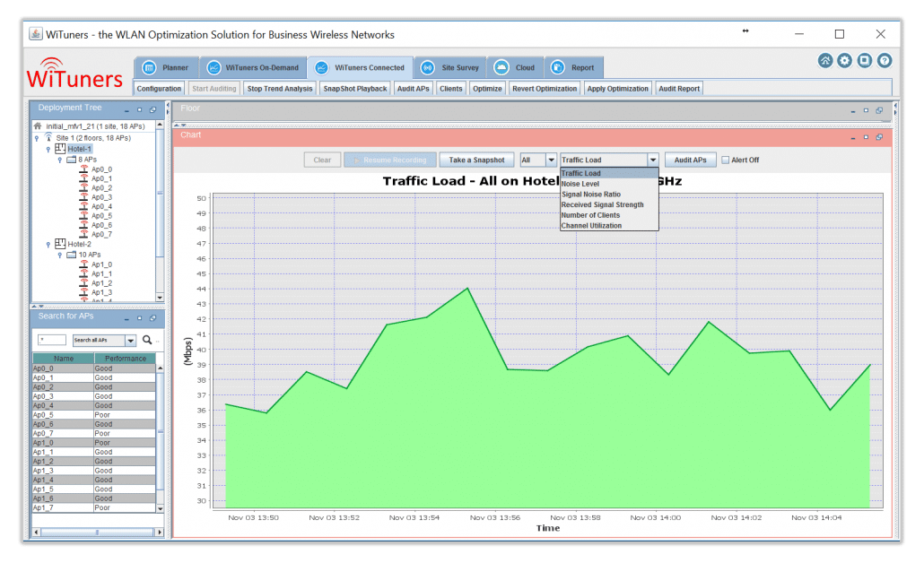The height and width of the screenshot is (563, 924).
Task: Collapse the Hotel-2 tree node
Action: (48, 244)
